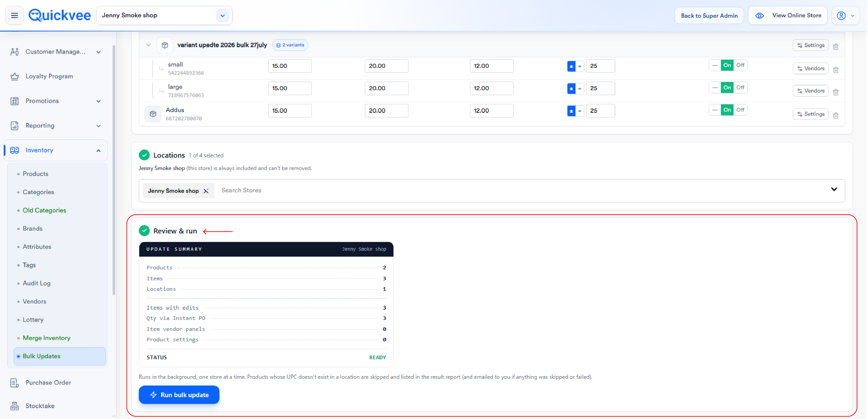868x419 pixels.
Task: Expand the Promotions chevron
Action: 98,101
